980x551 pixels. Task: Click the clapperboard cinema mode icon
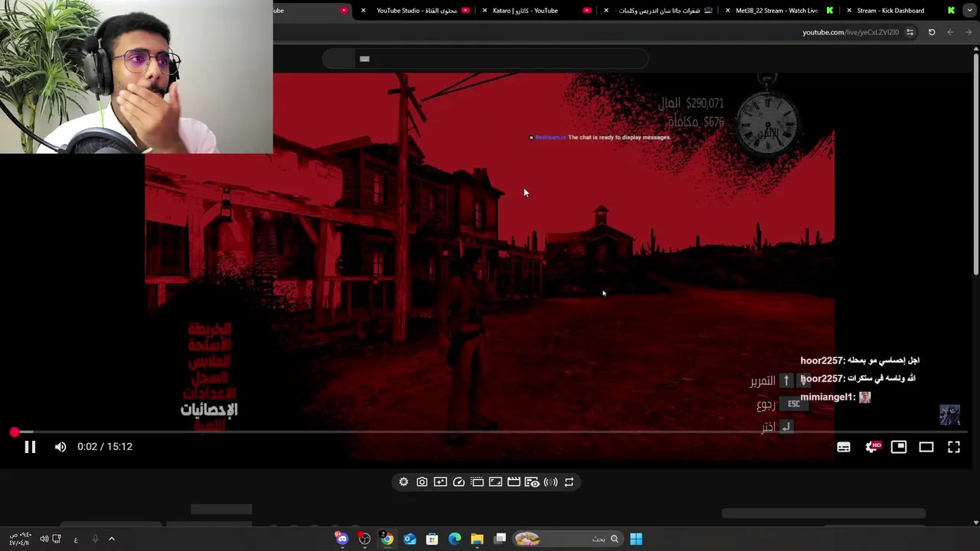(x=514, y=482)
